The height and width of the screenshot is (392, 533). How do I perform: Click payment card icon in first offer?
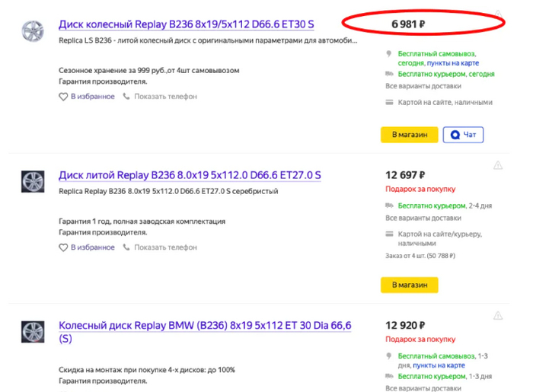pyautogui.click(x=389, y=102)
